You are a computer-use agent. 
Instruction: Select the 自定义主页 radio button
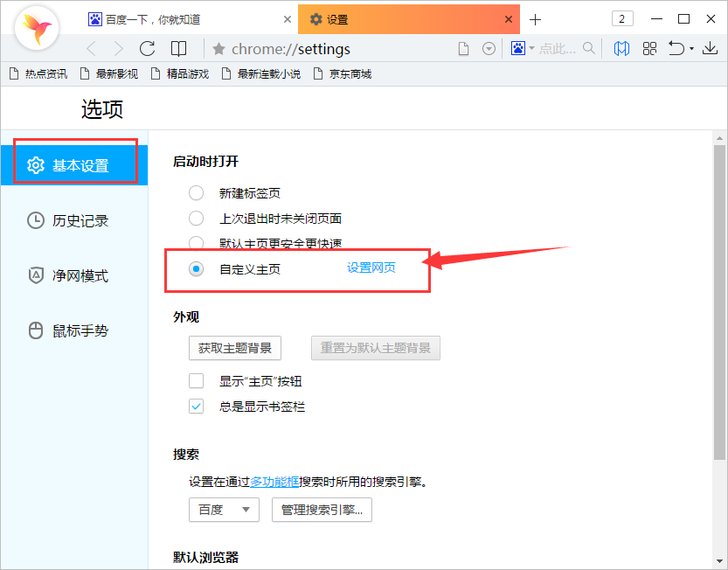pos(196,269)
